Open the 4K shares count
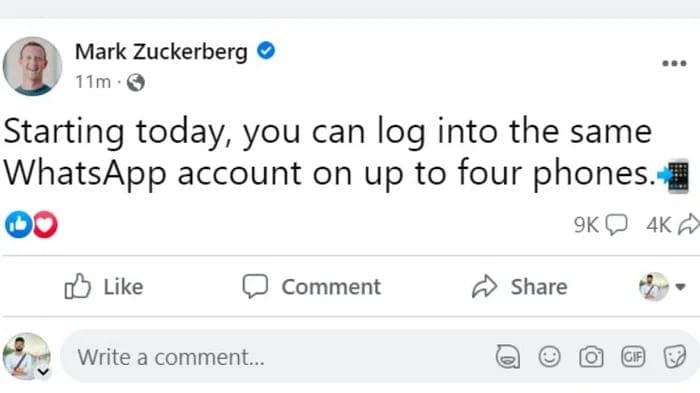 [672, 225]
